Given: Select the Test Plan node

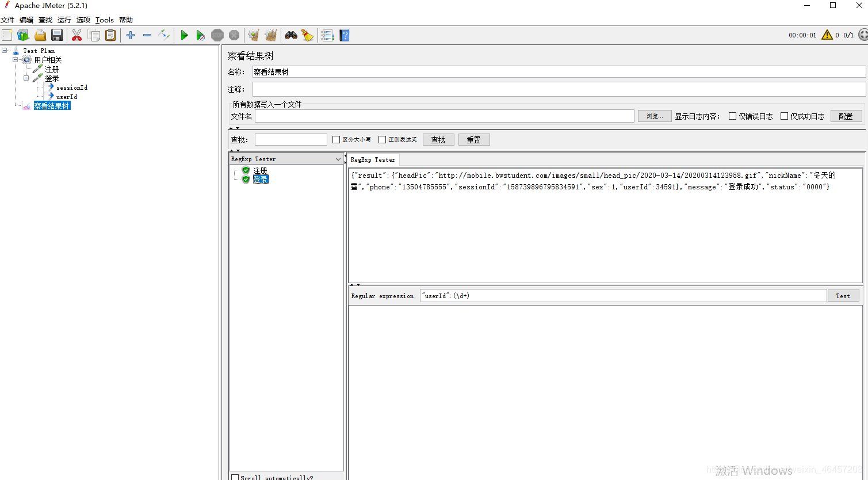Looking at the screenshot, I should 39,51.
